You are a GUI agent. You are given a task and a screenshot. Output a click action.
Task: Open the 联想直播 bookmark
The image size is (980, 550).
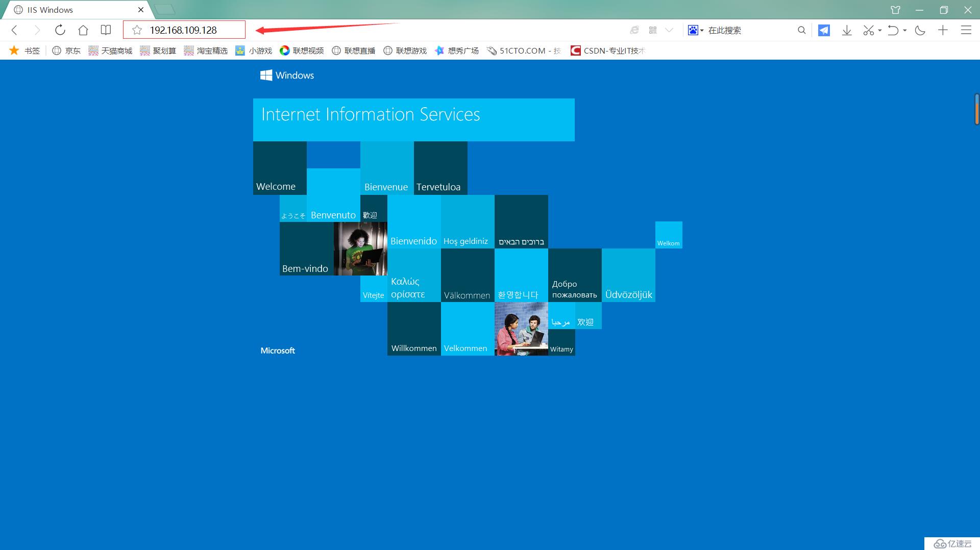(x=353, y=51)
